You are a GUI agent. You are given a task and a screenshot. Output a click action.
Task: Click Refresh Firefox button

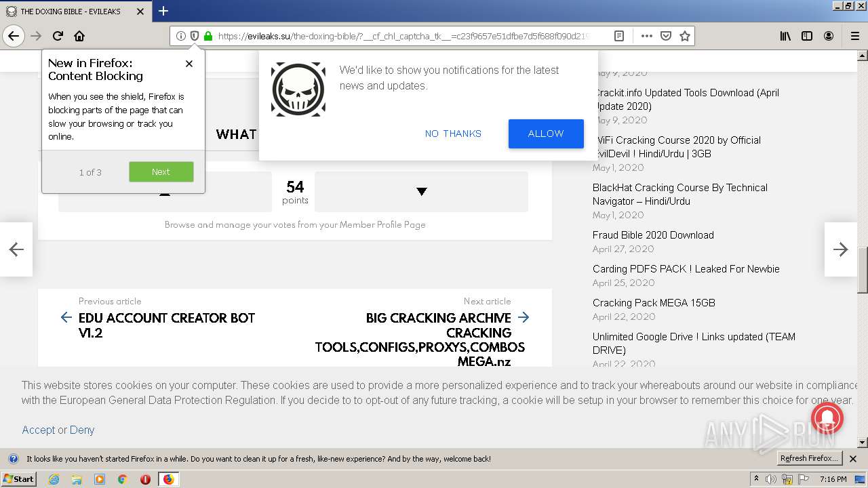[810, 458]
